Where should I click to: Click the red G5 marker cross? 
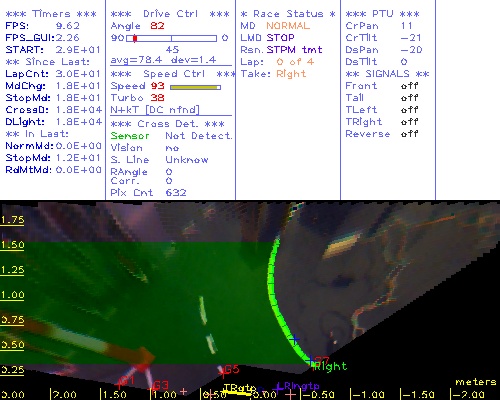tap(223, 373)
